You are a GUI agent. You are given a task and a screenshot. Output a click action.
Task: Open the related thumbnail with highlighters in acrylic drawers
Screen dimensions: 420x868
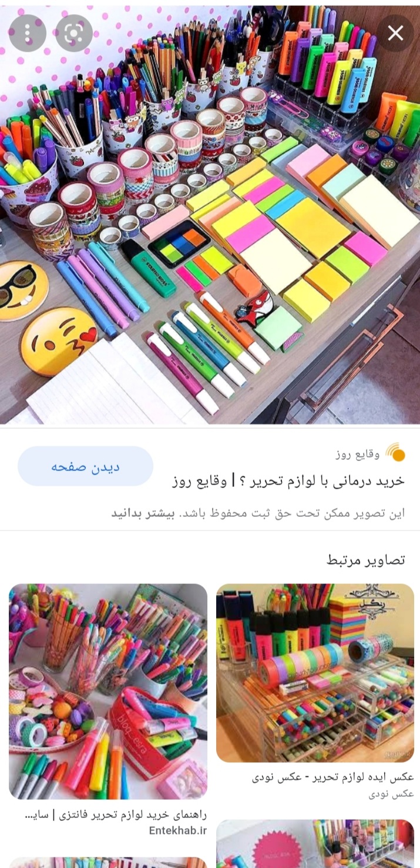tap(315, 673)
